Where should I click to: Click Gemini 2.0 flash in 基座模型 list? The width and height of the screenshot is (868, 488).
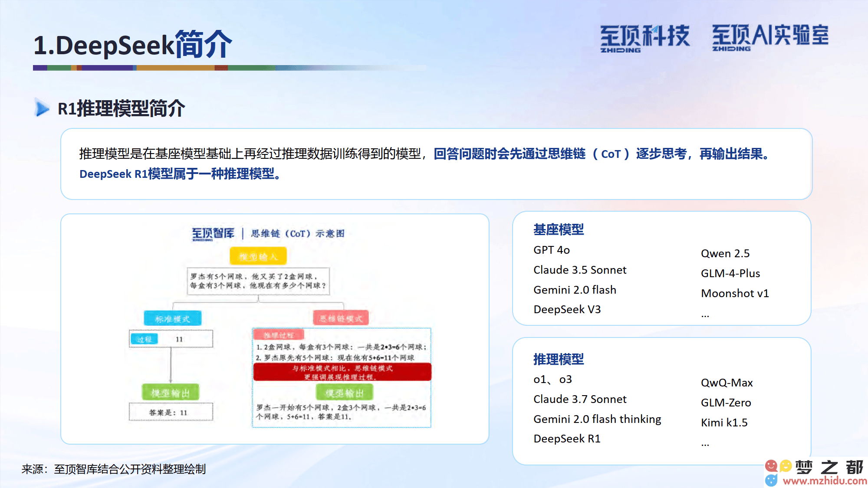tap(575, 290)
